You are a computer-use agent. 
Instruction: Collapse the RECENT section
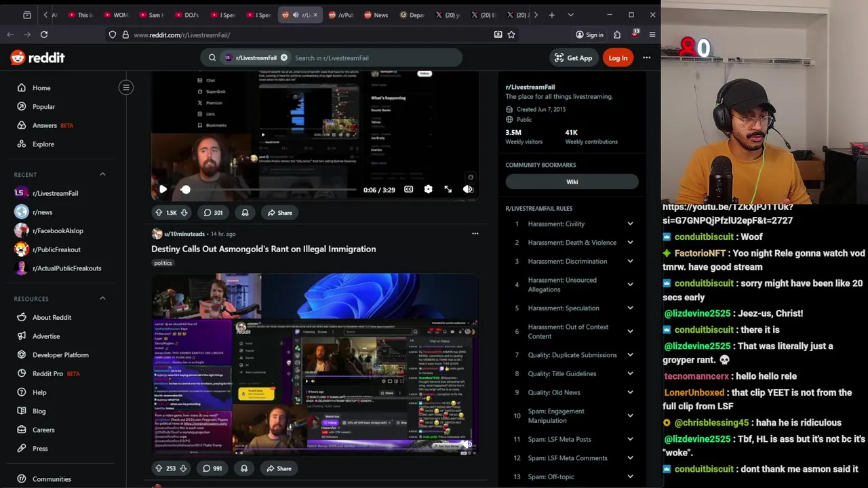click(x=102, y=175)
